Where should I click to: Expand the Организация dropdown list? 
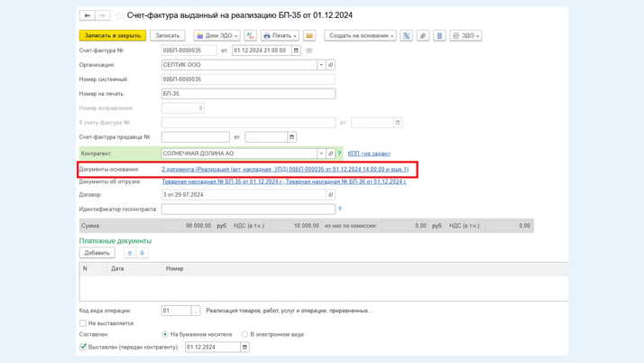tap(321, 65)
